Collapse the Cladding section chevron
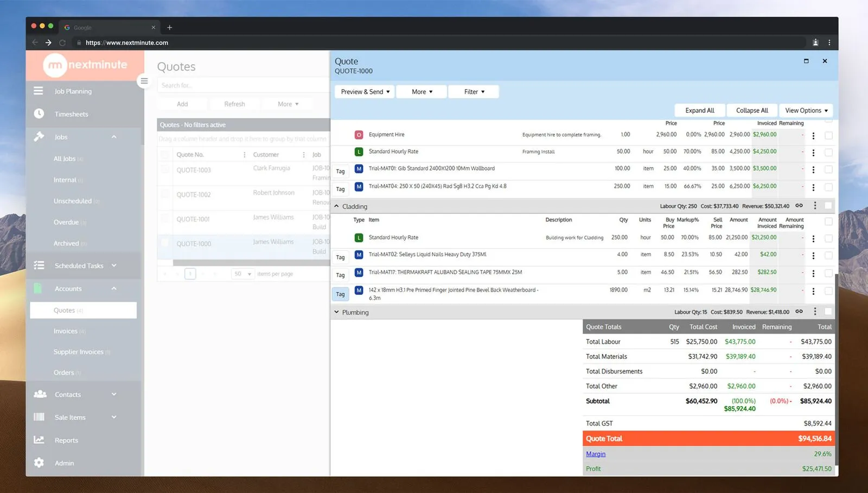The width and height of the screenshot is (868, 493). coord(337,206)
